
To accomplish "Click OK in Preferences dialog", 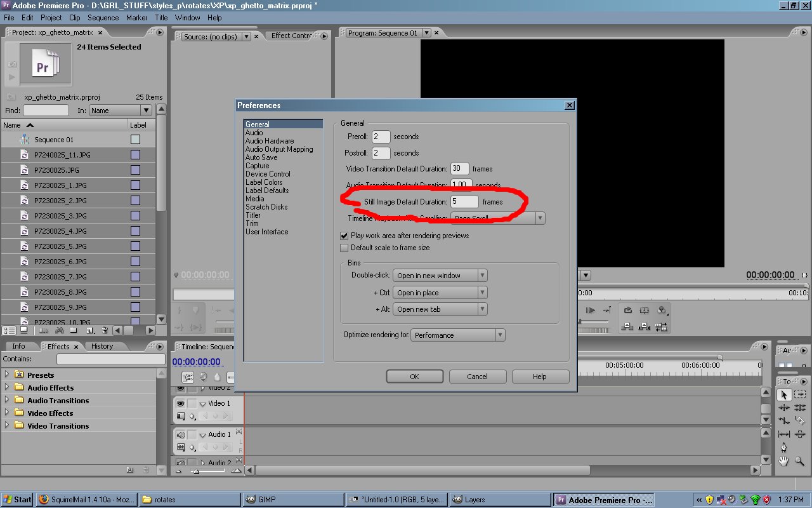I will coord(414,377).
